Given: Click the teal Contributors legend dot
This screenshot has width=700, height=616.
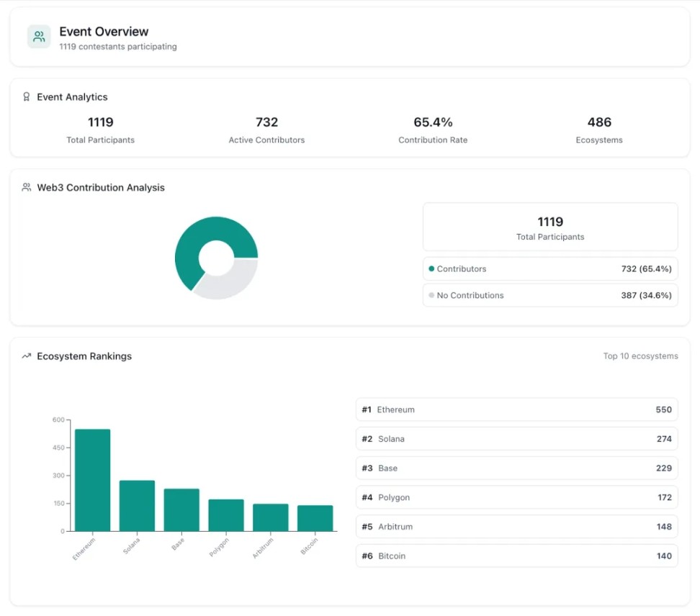Looking at the screenshot, I should point(431,269).
